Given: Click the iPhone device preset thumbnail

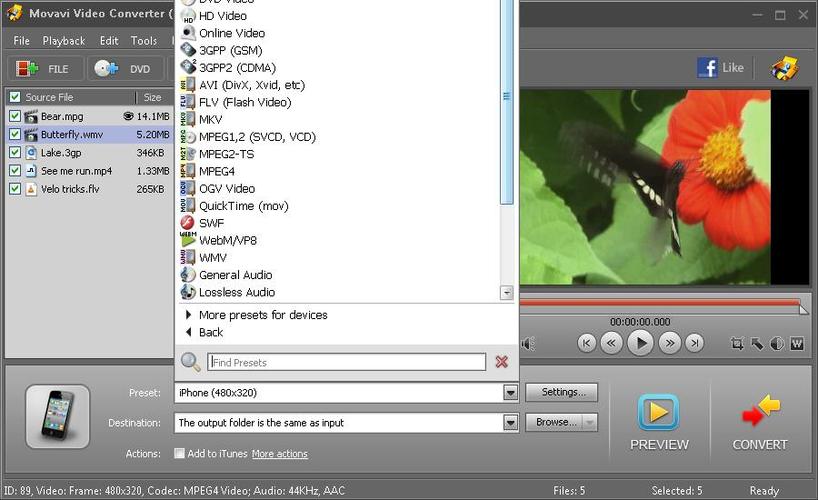Looking at the screenshot, I should [x=57, y=416].
